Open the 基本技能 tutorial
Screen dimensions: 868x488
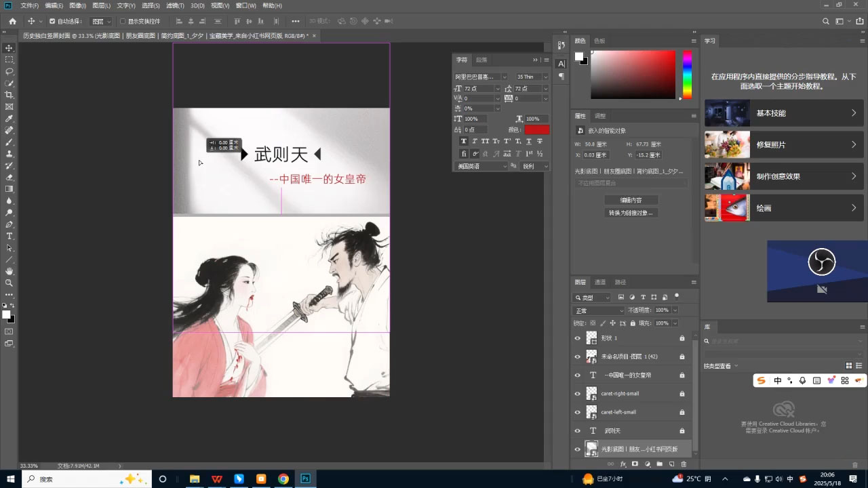click(783, 113)
